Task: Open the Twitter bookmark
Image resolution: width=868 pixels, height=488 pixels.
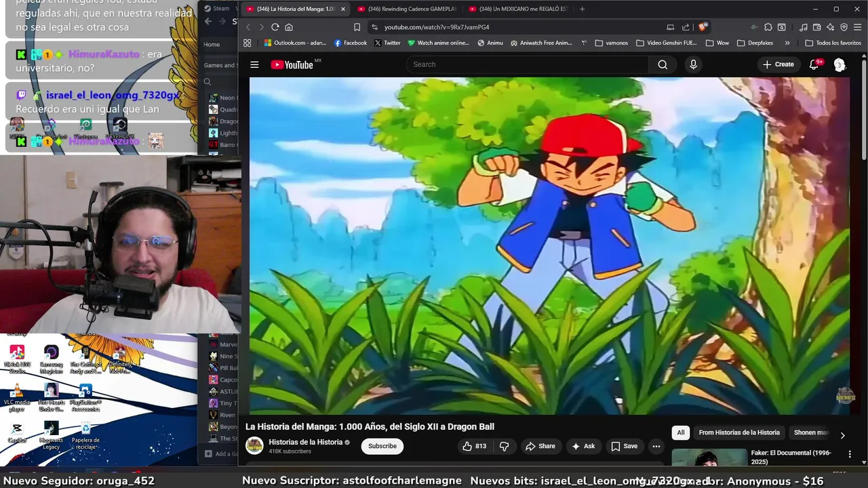Action: (387, 43)
